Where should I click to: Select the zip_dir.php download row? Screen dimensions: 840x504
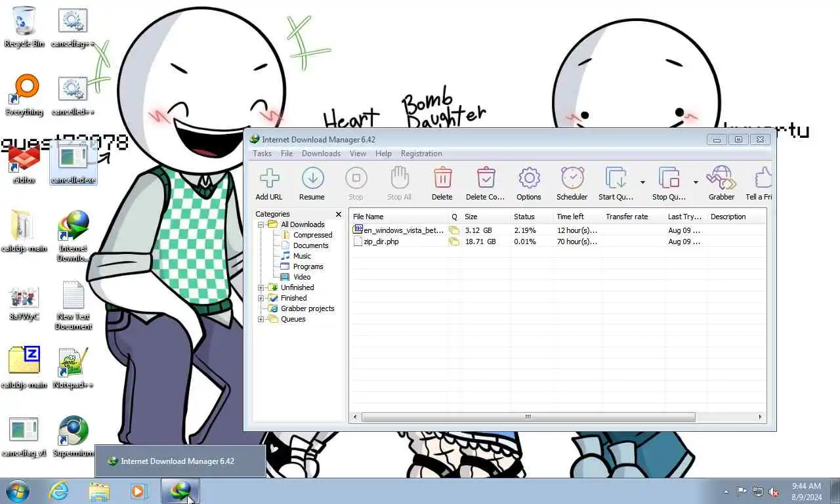click(x=558, y=241)
